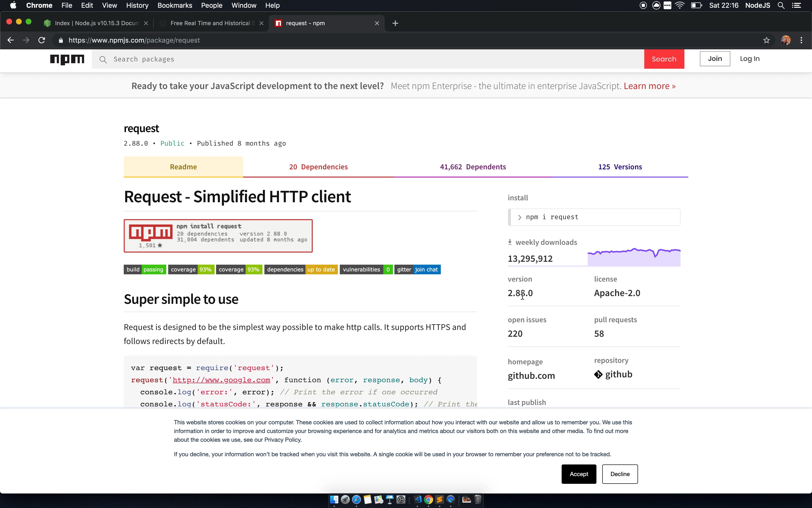This screenshot has width=812, height=508.
Task: Open Visual Studio Code from the Dock
Action: click(417, 500)
